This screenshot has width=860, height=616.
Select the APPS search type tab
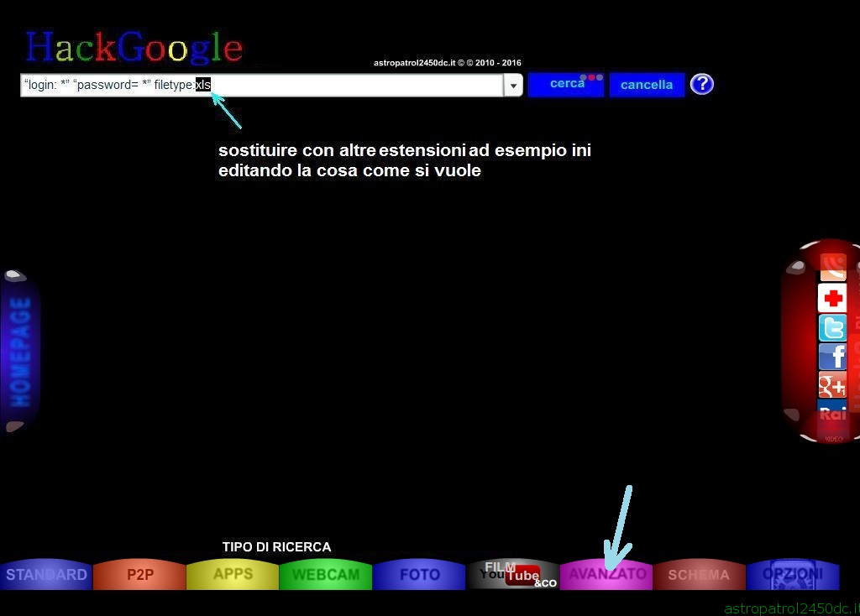click(x=233, y=574)
